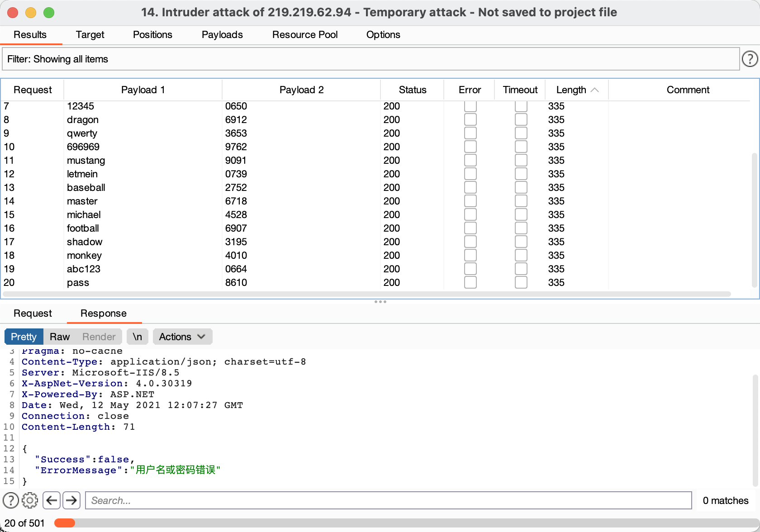
Task: Open the Payloads tab
Action: (x=222, y=35)
